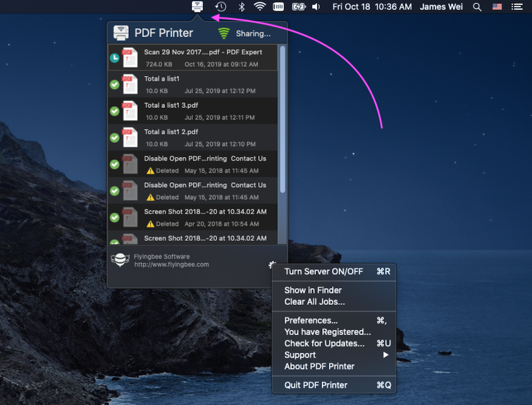Select Show in Finder menu item

334,290
